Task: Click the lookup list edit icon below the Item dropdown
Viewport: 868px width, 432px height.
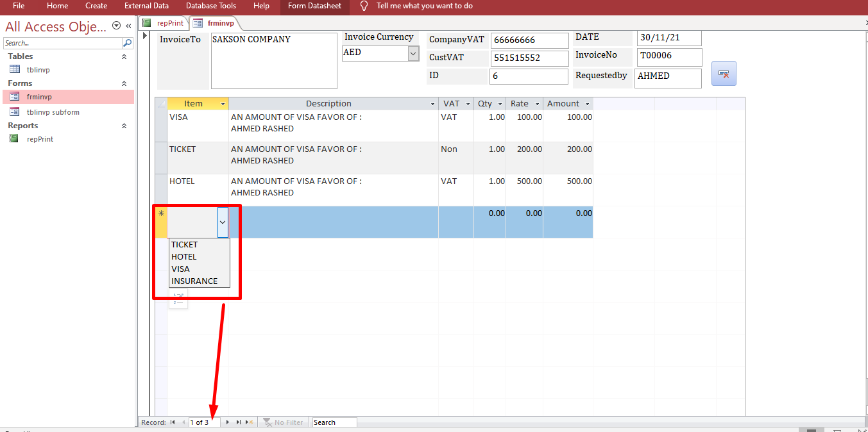Action: pos(178,299)
